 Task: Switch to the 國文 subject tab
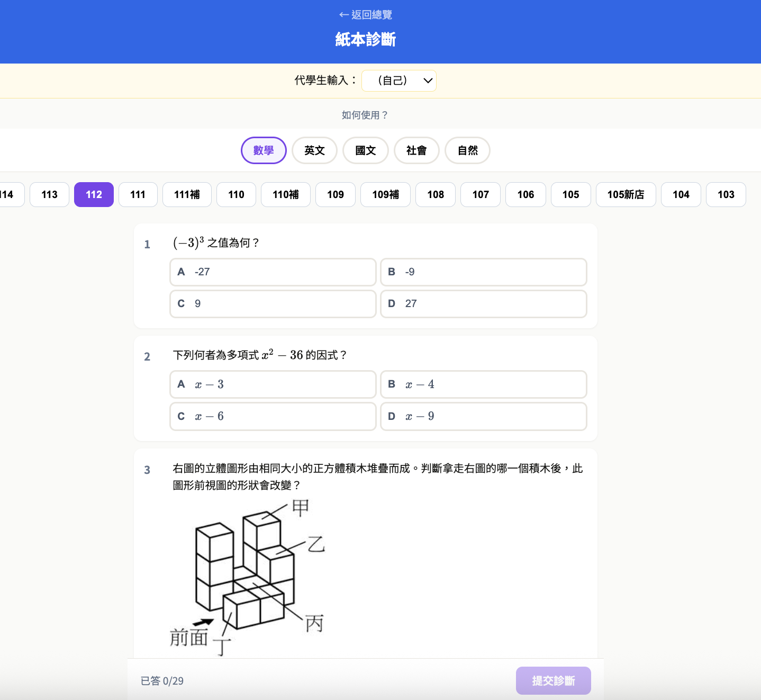pyautogui.click(x=365, y=150)
